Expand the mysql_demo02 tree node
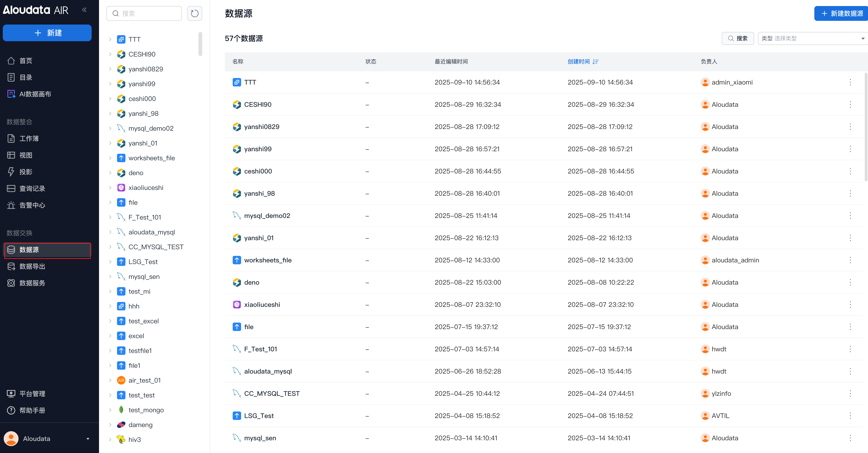 (x=110, y=128)
